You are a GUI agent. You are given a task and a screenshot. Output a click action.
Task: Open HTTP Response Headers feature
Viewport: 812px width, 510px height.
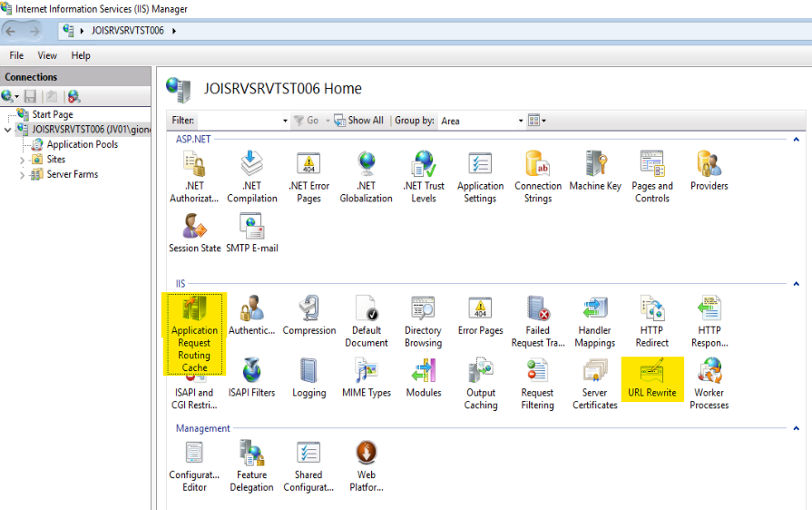pyautogui.click(x=709, y=321)
